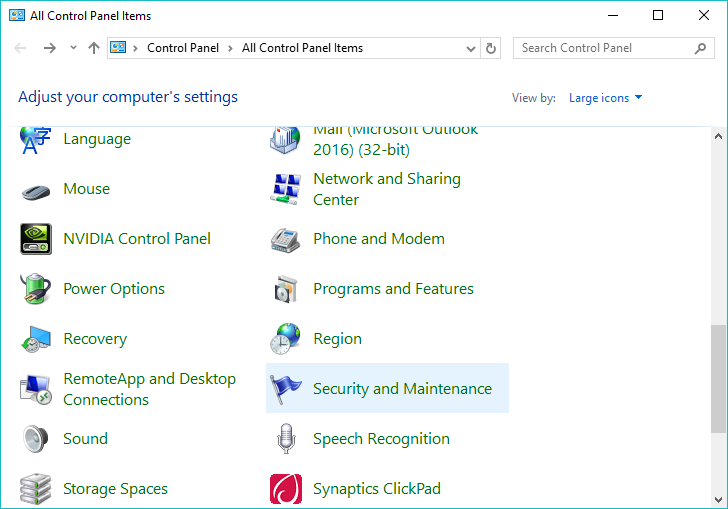Click the Sound speaker icon

coord(36,439)
